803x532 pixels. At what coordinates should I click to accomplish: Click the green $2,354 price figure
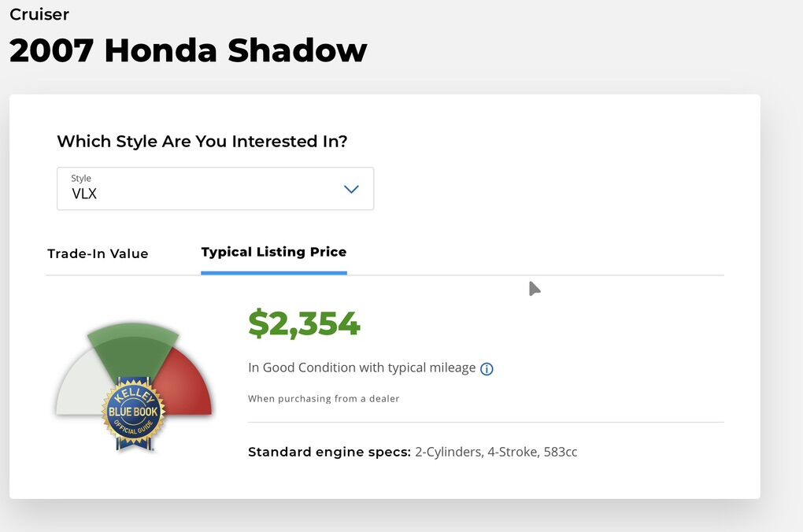click(x=304, y=323)
